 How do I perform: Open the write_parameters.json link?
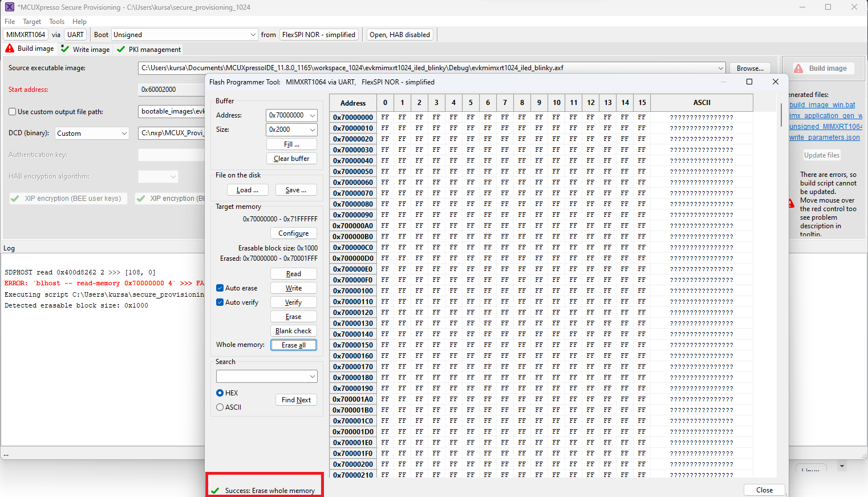[825, 138]
